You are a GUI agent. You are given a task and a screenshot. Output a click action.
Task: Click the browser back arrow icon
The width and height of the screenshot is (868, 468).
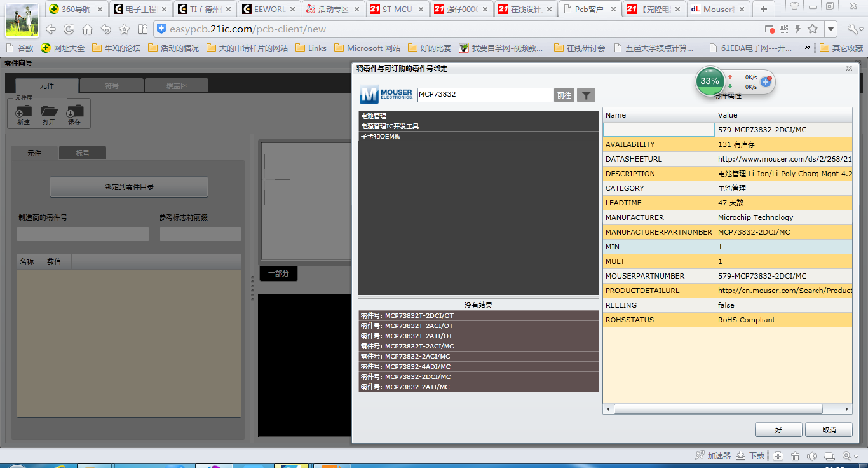[50, 29]
